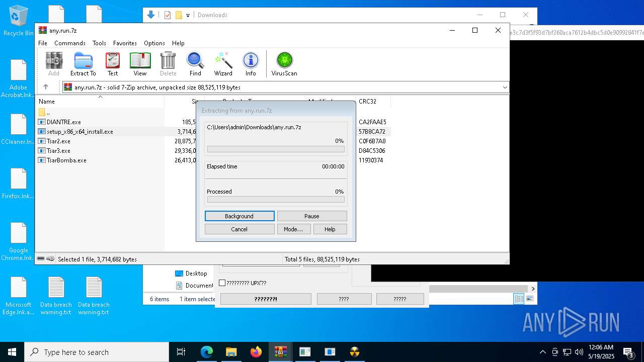Go up one folder level arrow
Image resolution: width=644 pixels, height=362 pixels.
45,87
